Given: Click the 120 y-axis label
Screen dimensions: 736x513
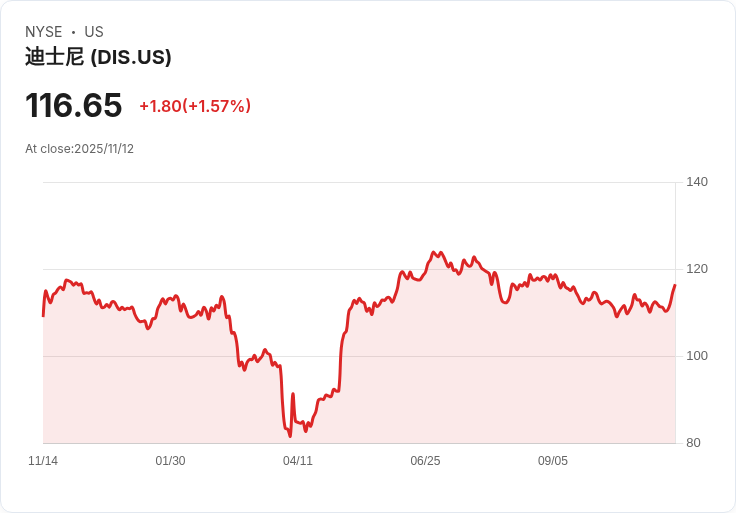Looking at the screenshot, I should pos(697,269).
